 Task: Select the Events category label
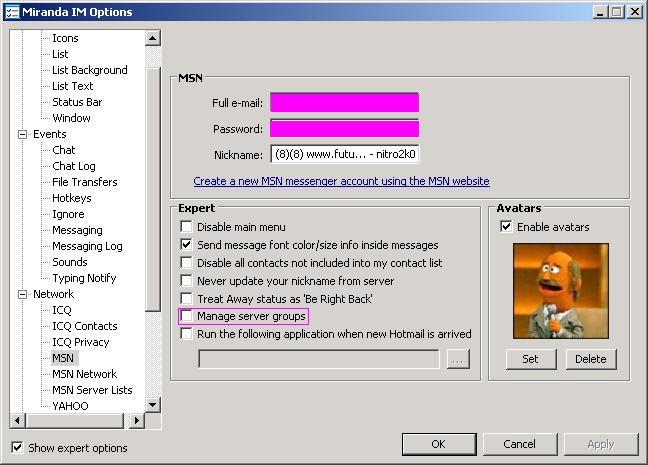[x=50, y=134]
